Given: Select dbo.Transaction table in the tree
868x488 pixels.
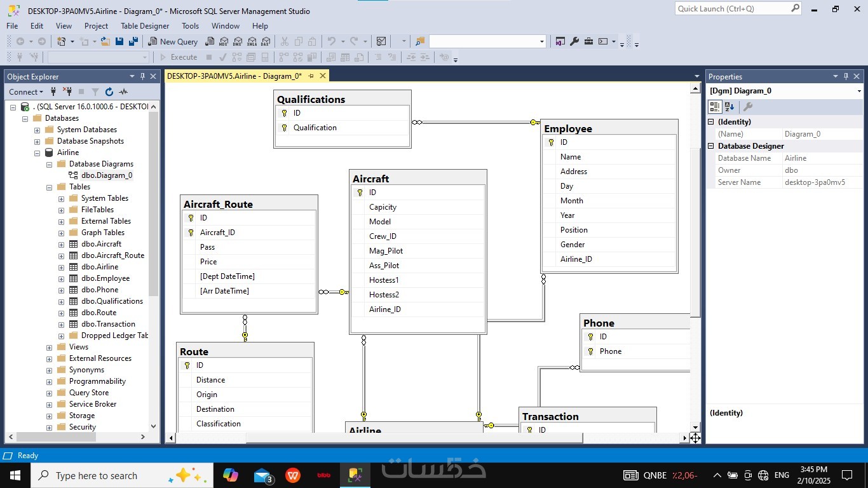Looking at the screenshot, I should pos(108,324).
